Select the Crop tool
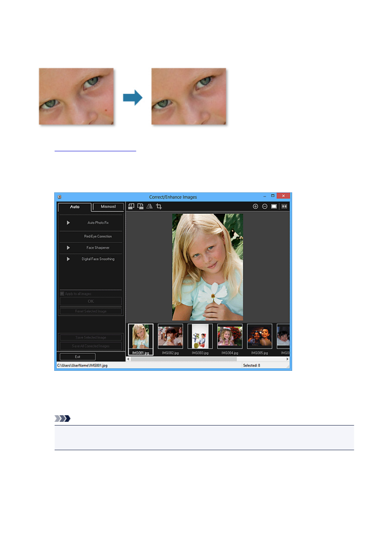The height and width of the screenshot is (555, 392). (x=159, y=206)
